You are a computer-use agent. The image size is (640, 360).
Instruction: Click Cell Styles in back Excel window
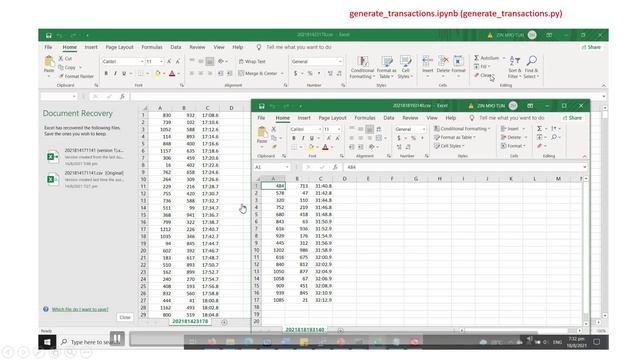(x=405, y=67)
